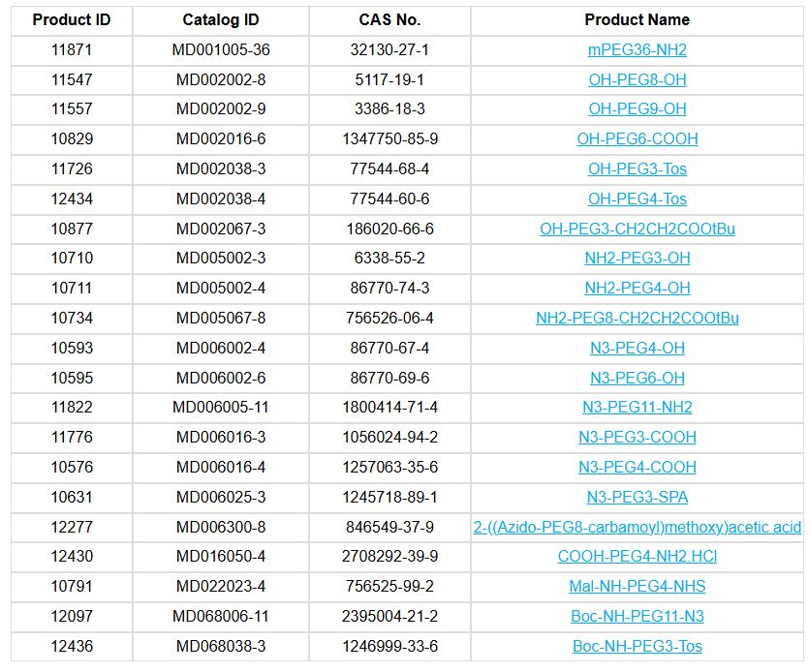Select Catalog ID MD002016-6 cell
The width and height of the screenshot is (809, 672).
point(221,138)
